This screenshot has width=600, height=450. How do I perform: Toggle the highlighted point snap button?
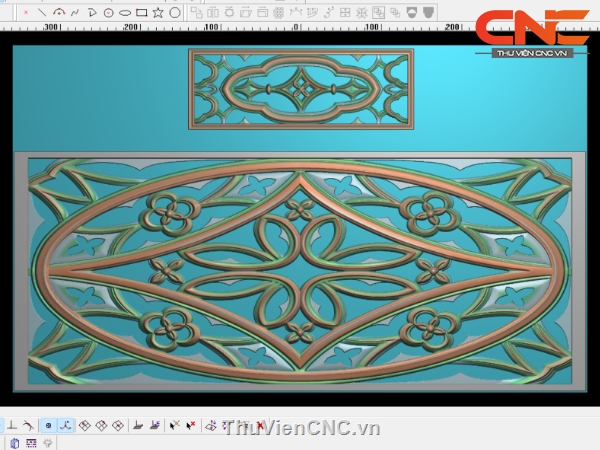coord(48,425)
